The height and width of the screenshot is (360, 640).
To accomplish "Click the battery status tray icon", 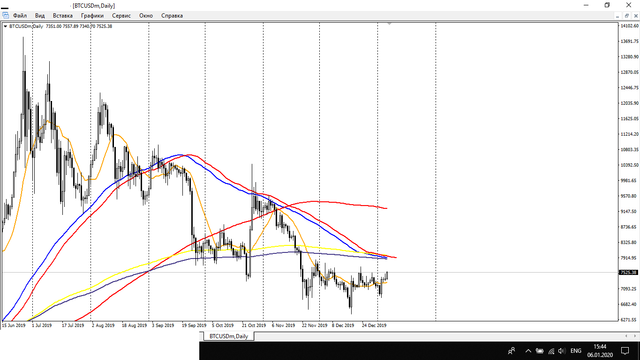I will 540,351.
